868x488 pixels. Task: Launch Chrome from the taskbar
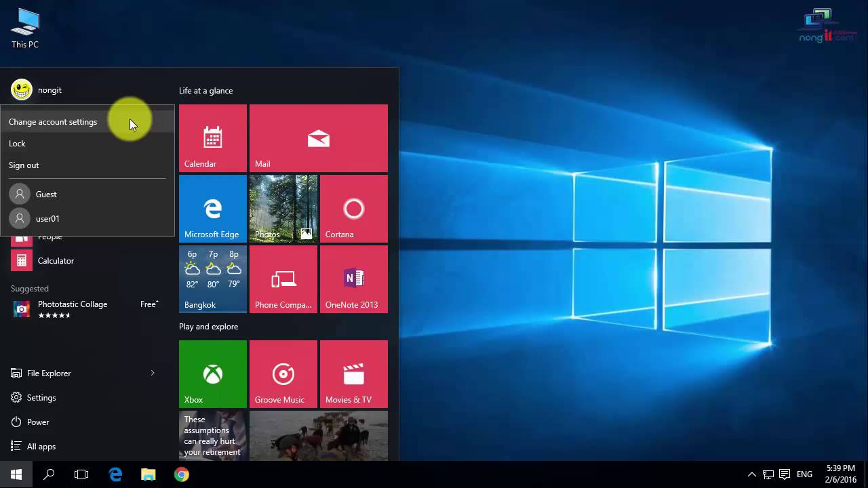181,474
